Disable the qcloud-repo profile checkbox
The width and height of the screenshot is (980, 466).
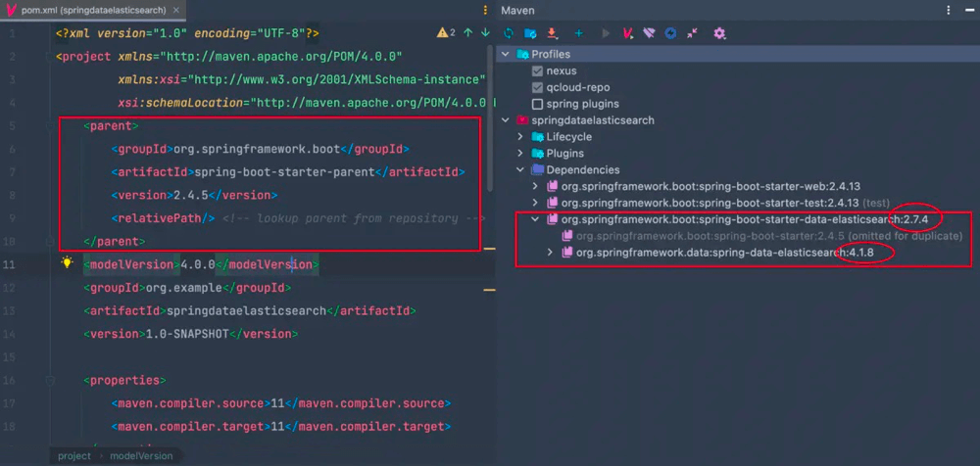(537, 87)
